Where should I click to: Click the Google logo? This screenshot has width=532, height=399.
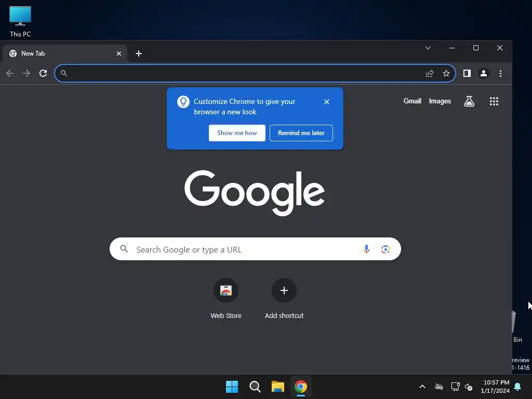pyautogui.click(x=255, y=193)
